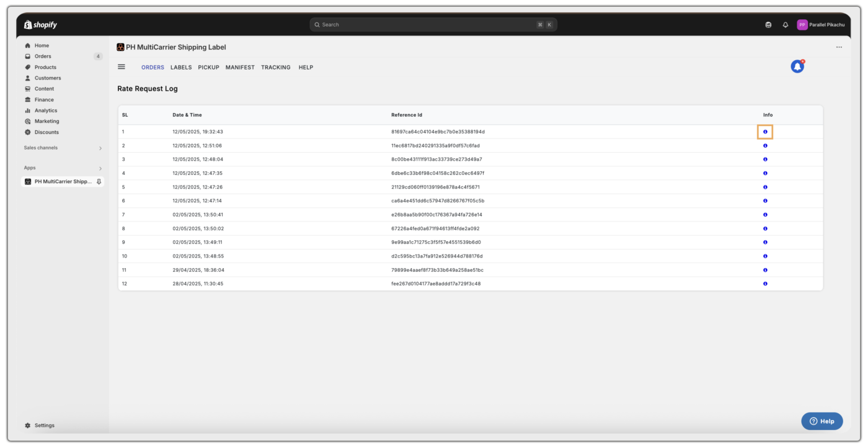Click the Reference Id column header

coord(407,115)
